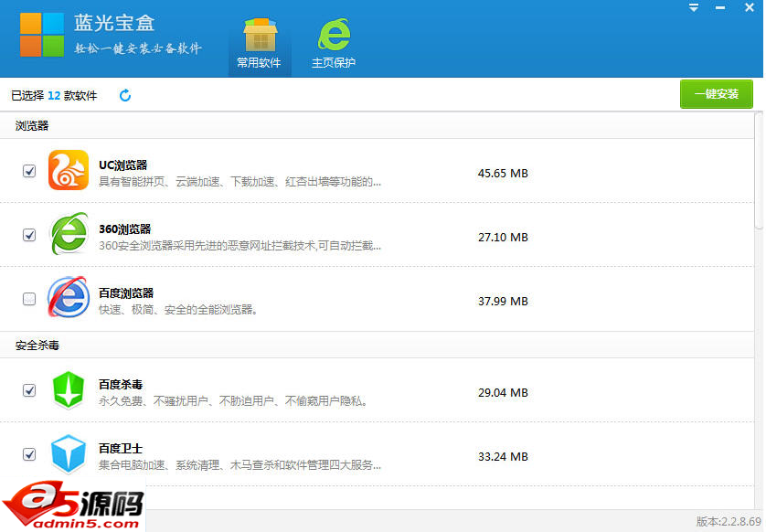Click the software list vertical scrollbar

coord(759,171)
